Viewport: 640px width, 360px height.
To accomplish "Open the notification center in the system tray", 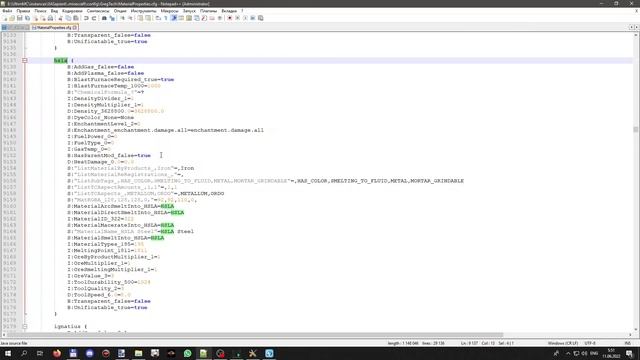I will click(629, 353).
